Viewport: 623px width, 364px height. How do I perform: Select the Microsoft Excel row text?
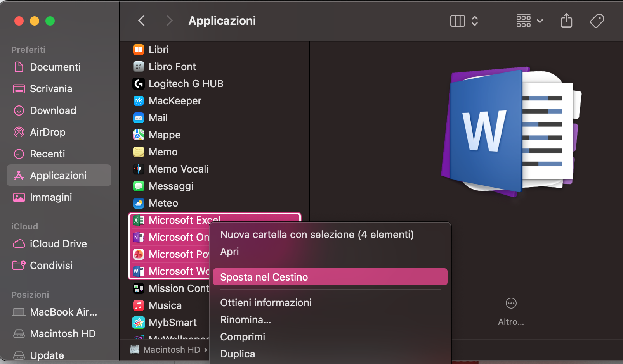tap(185, 220)
